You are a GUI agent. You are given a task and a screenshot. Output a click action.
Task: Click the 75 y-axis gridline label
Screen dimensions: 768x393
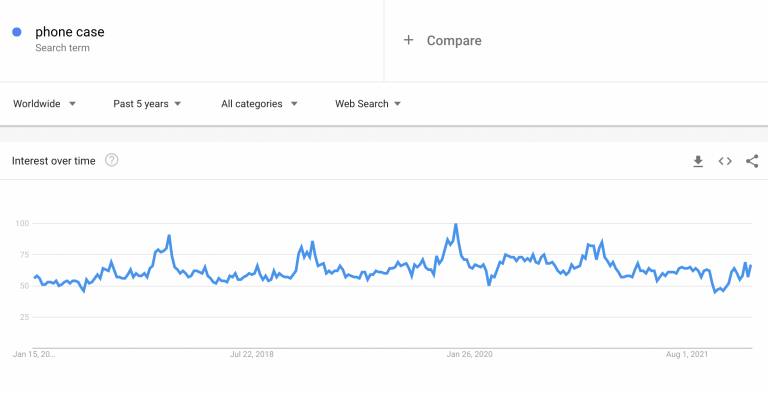coord(24,255)
